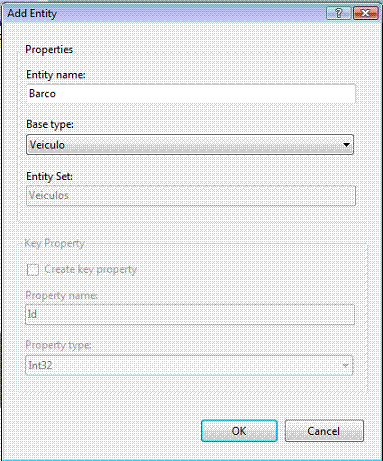Click the 'Property type:' label

(x=58, y=344)
